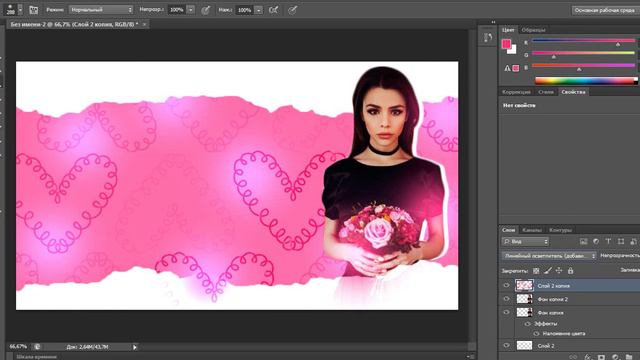The height and width of the screenshot is (360, 640).
Task: Hide the Фон копия layer
Action: [506, 313]
